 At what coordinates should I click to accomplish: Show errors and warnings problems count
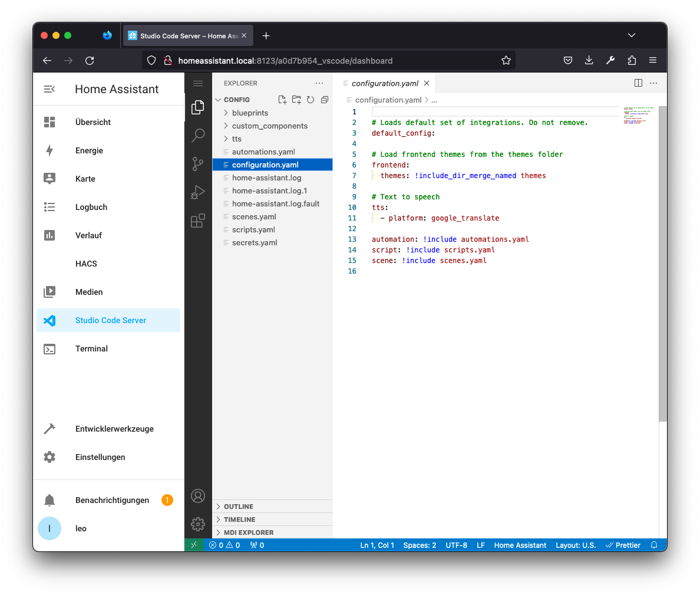[224, 545]
